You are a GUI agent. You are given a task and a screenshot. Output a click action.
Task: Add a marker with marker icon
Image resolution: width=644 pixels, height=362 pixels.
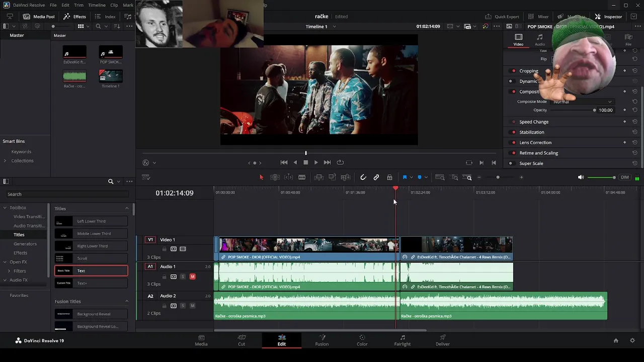[x=419, y=177]
